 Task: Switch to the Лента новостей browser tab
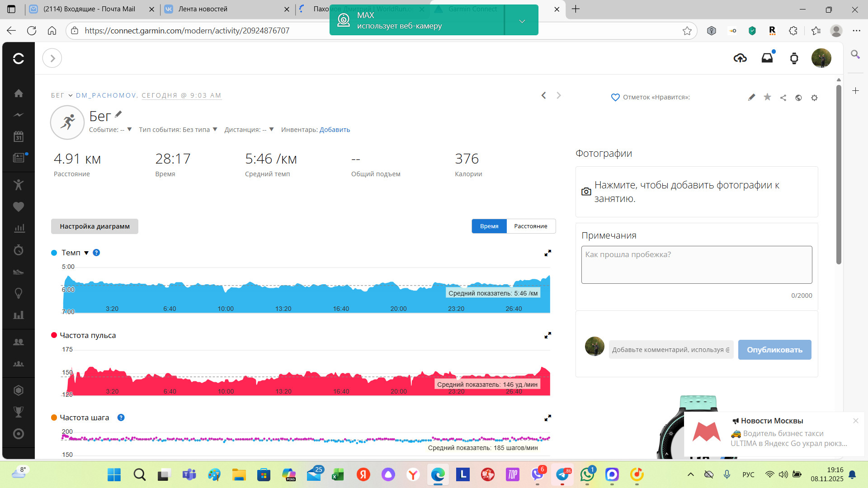coord(203,9)
